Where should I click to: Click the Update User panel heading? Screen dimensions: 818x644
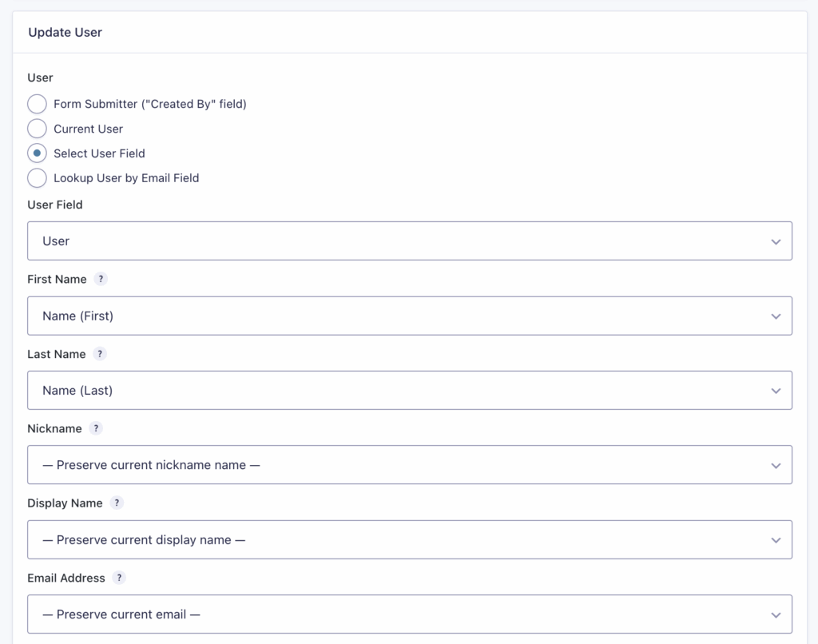pyautogui.click(x=65, y=32)
